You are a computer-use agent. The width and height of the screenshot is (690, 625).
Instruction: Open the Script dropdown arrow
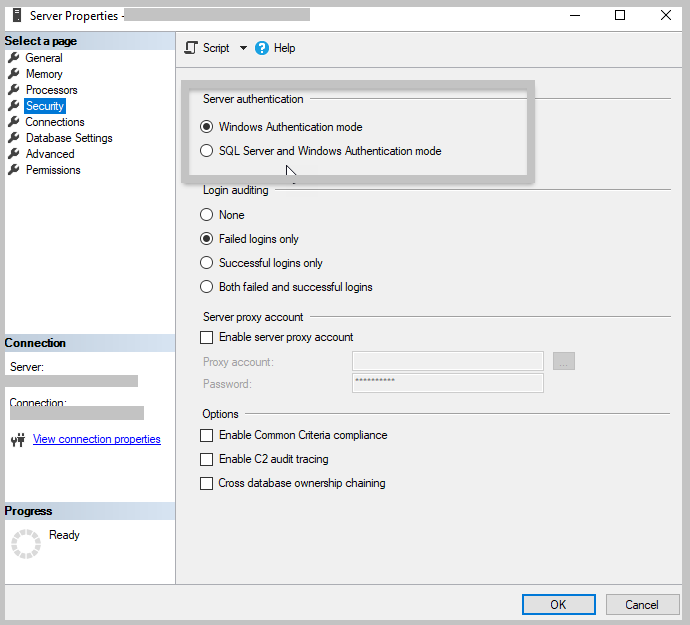[x=243, y=48]
